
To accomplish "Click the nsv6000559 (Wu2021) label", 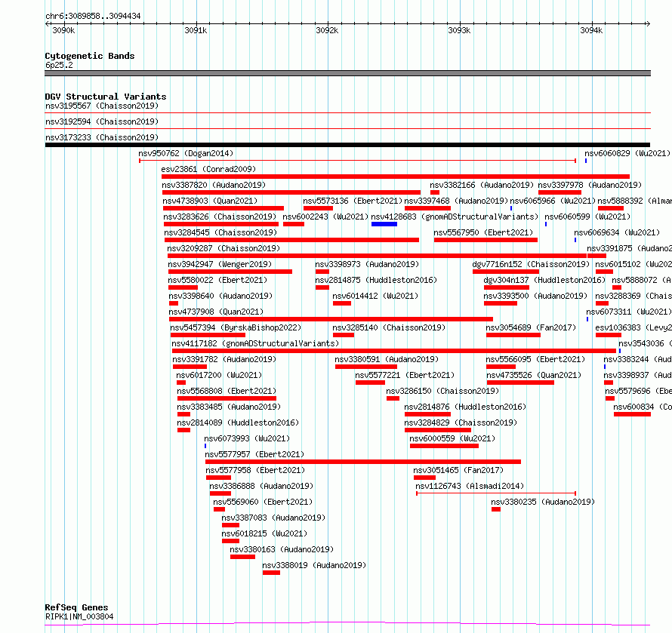I will [x=452, y=438].
